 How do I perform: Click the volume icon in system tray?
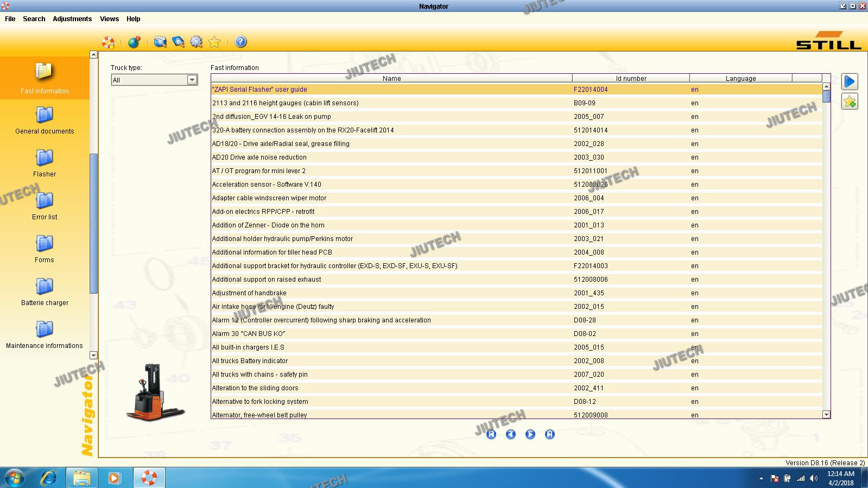click(x=813, y=478)
